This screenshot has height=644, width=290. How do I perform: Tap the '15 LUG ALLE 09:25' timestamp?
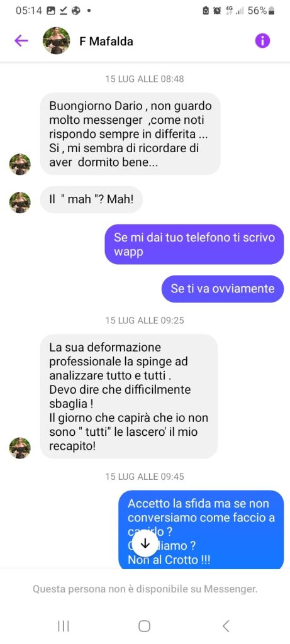(x=145, y=320)
